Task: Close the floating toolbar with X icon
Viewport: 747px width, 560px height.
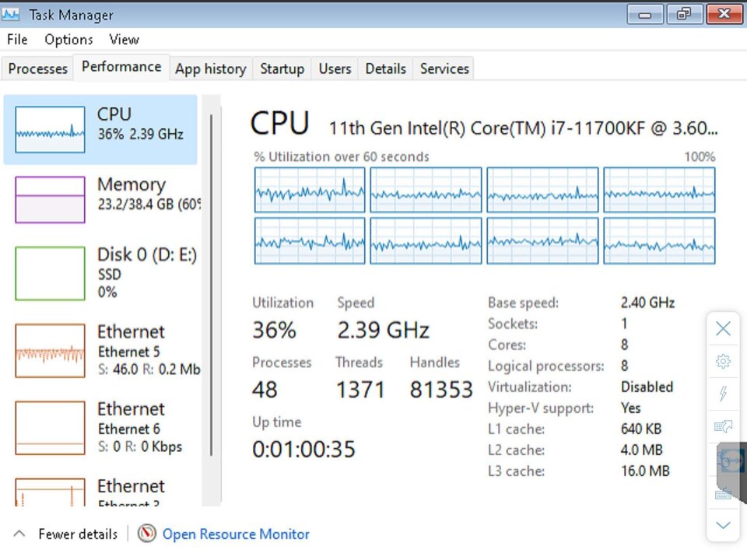Action: (723, 328)
